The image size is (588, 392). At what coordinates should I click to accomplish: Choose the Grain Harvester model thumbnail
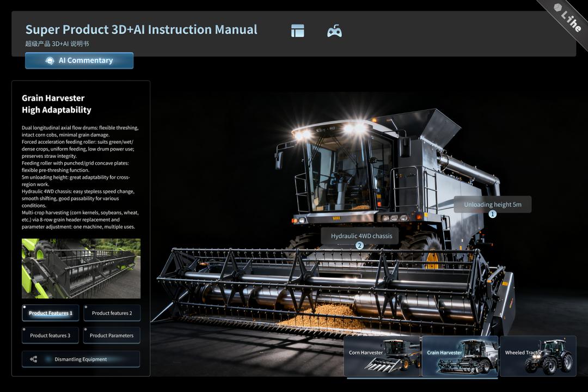point(460,356)
